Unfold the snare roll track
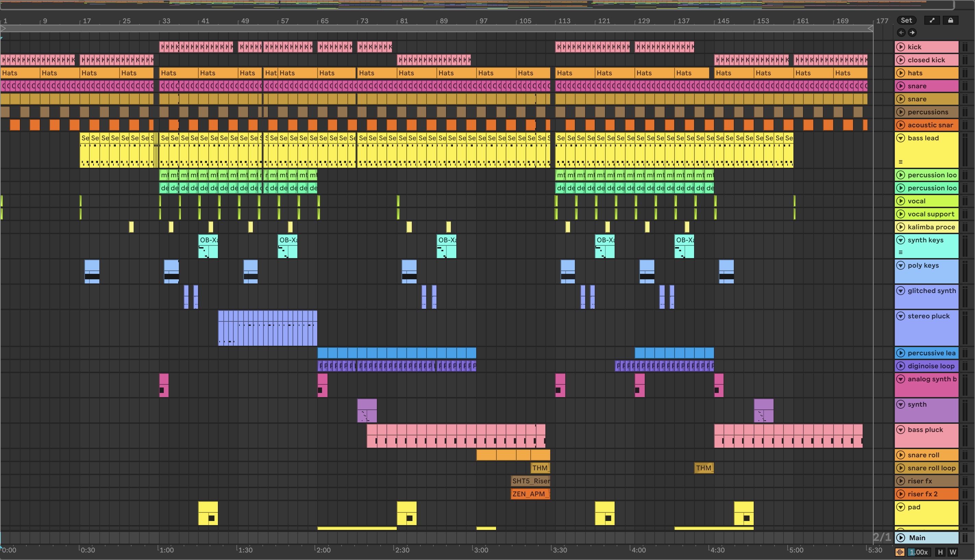 [x=901, y=455]
